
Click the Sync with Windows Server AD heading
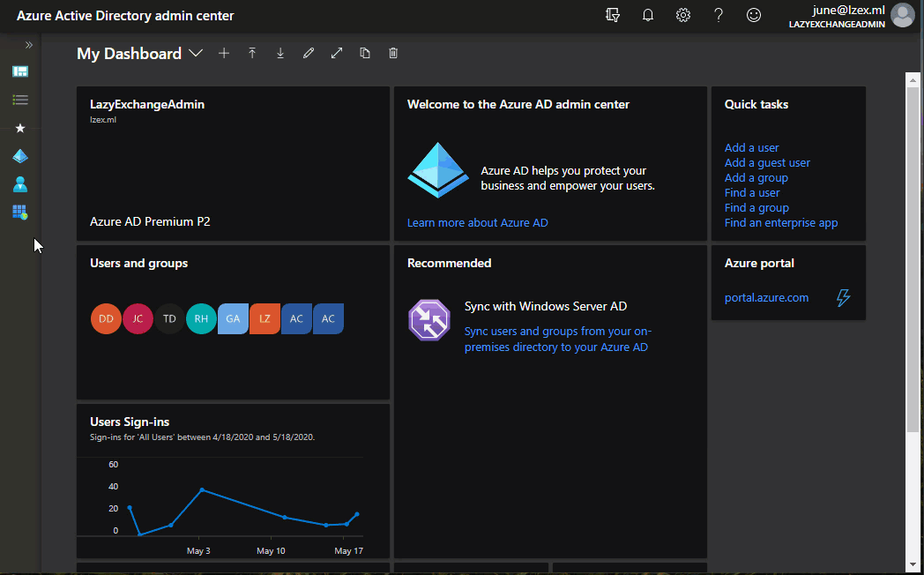click(546, 306)
